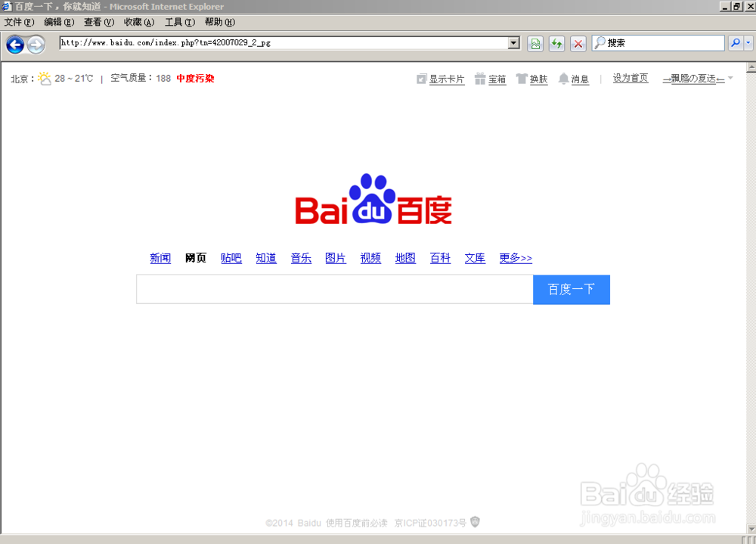Click the scrollbar up arrow
756x544 pixels.
(x=751, y=67)
